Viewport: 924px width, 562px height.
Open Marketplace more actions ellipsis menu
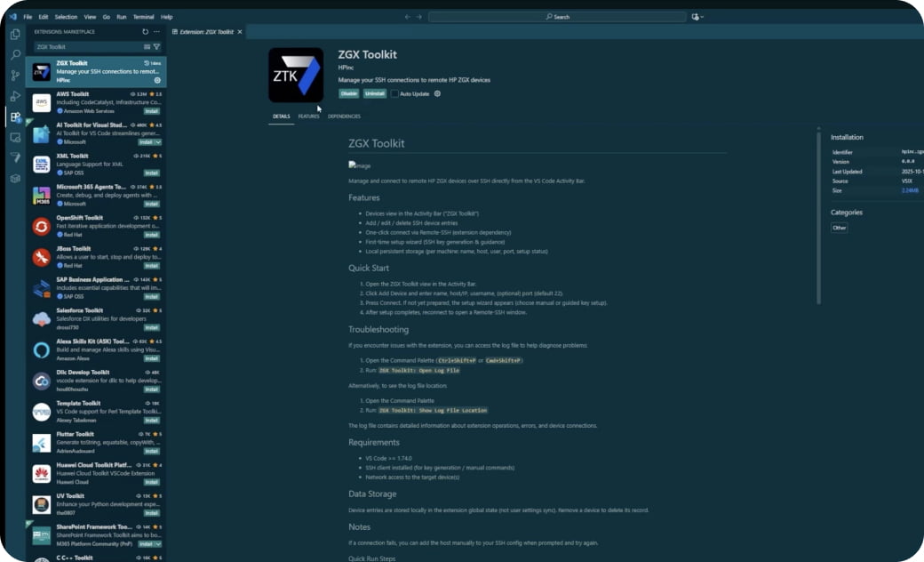[x=156, y=32]
